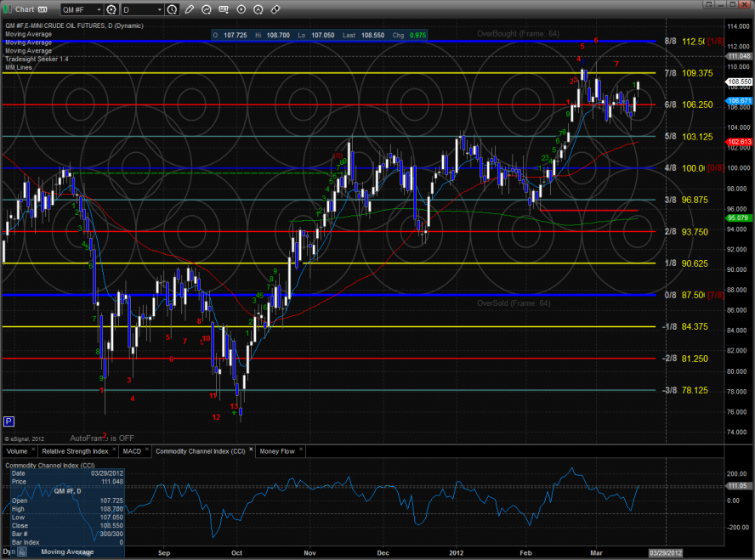Screen dimensions: 755x560
Task: Click the play replay icon
Action: (x=241, y=9)
